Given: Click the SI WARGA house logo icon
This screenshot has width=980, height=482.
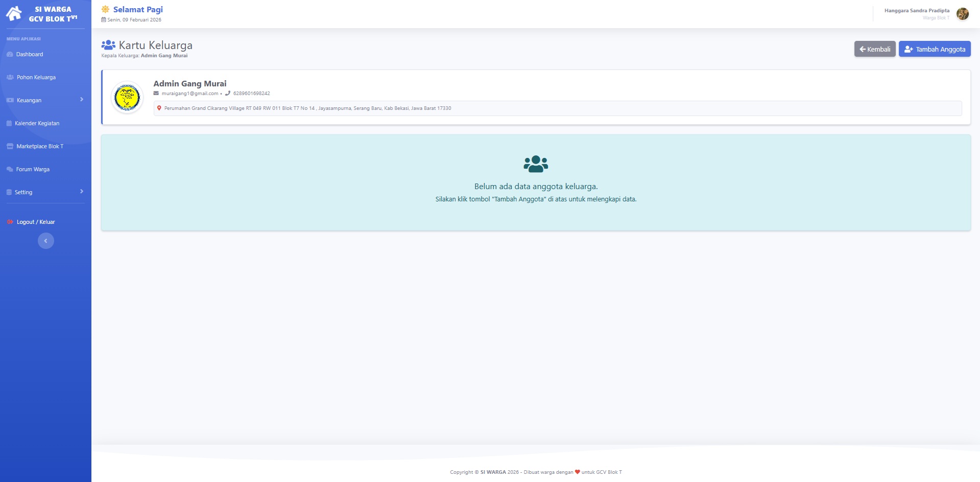Looking at the screenshot, I should click(x=14, y=13).
